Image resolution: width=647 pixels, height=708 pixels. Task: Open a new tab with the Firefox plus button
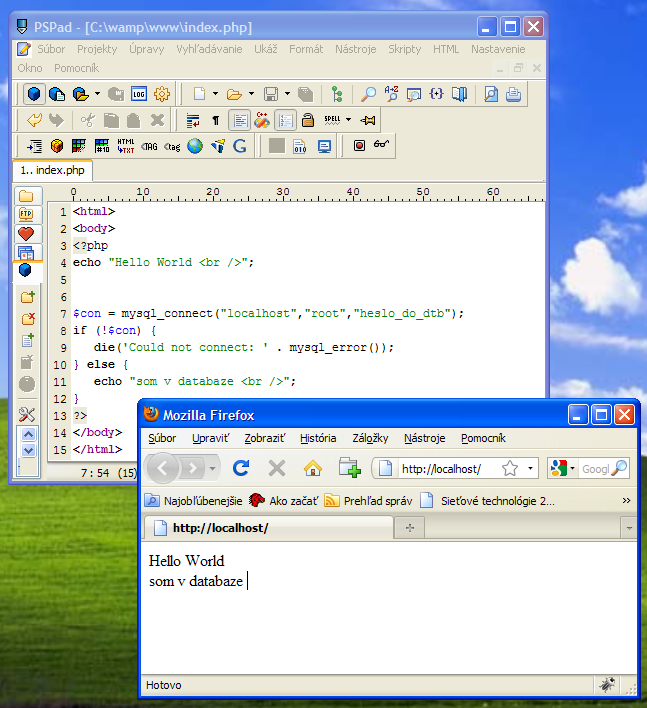point(410,527)
